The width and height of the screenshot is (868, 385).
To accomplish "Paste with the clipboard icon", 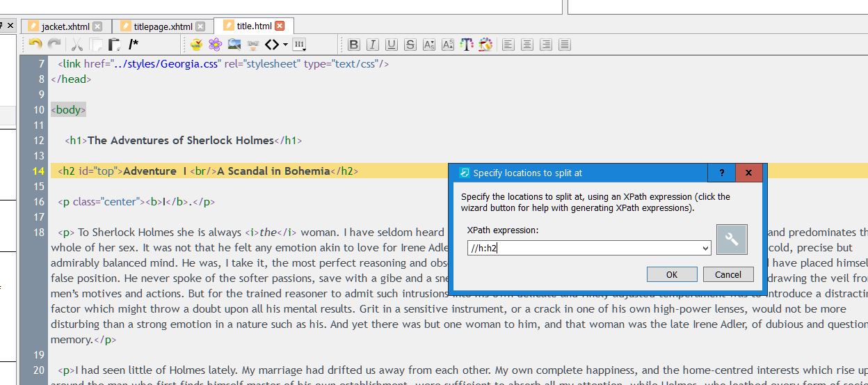I will tap(114, 45).
